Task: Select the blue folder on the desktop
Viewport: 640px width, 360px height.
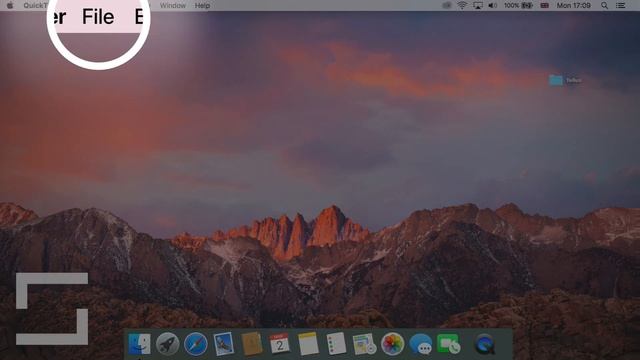Action: (556, 80)
